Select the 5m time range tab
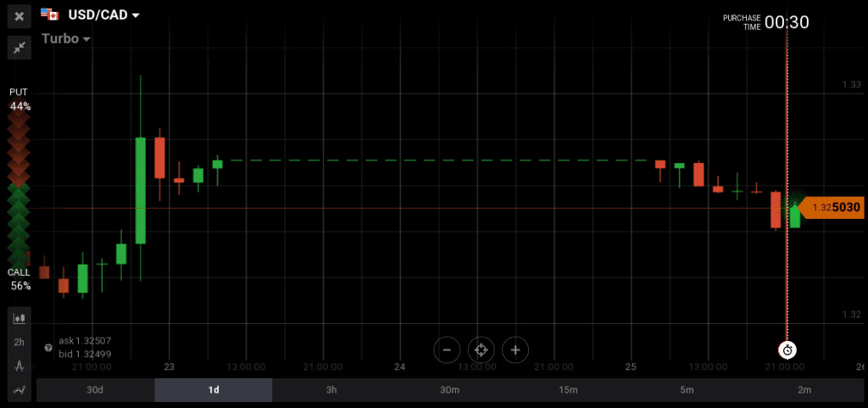868x408 pixels. coord(687,389)
